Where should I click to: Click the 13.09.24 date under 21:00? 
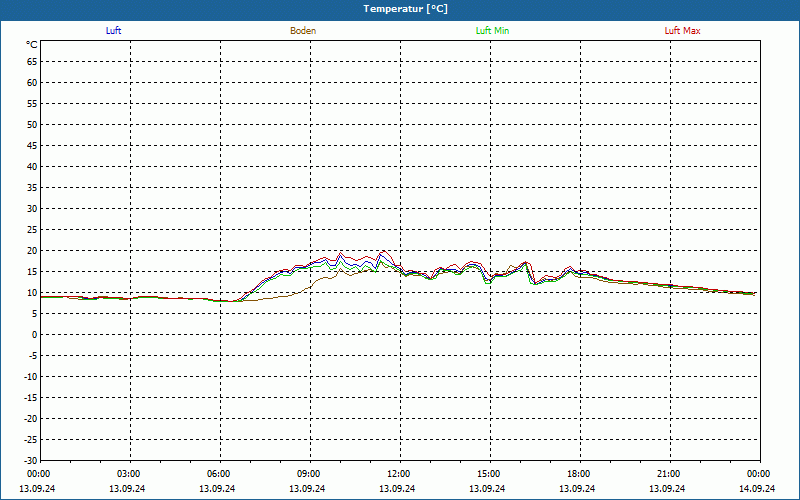pos(667,488)
